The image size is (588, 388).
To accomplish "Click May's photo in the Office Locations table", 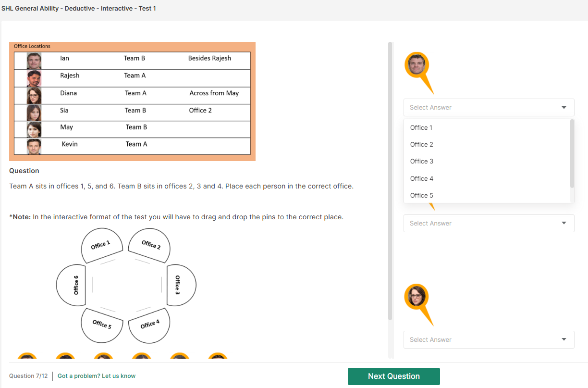I will (34, 129).
